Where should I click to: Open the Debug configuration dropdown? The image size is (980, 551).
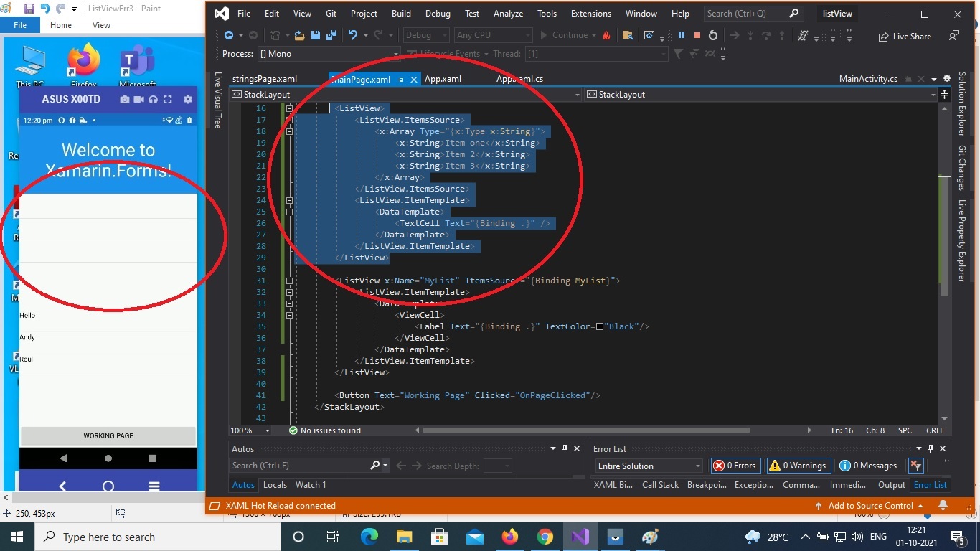(426, 35)
